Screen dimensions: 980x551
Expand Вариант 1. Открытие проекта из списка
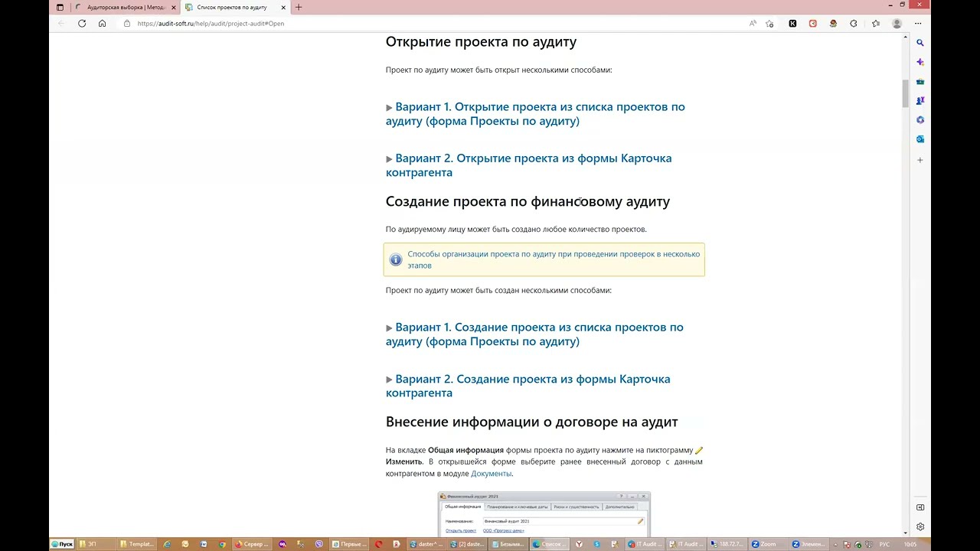click(x=535, y=114)
